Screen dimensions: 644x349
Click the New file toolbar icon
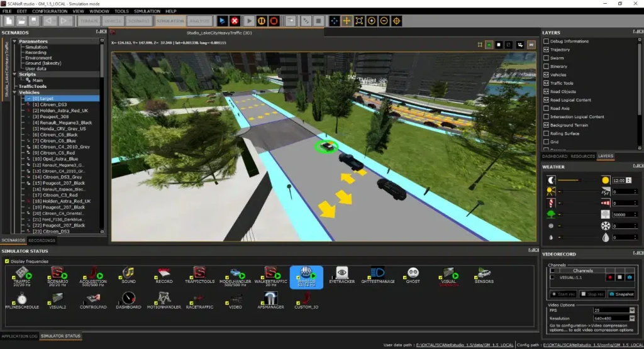pyautogui.click(x=9, y=21)
